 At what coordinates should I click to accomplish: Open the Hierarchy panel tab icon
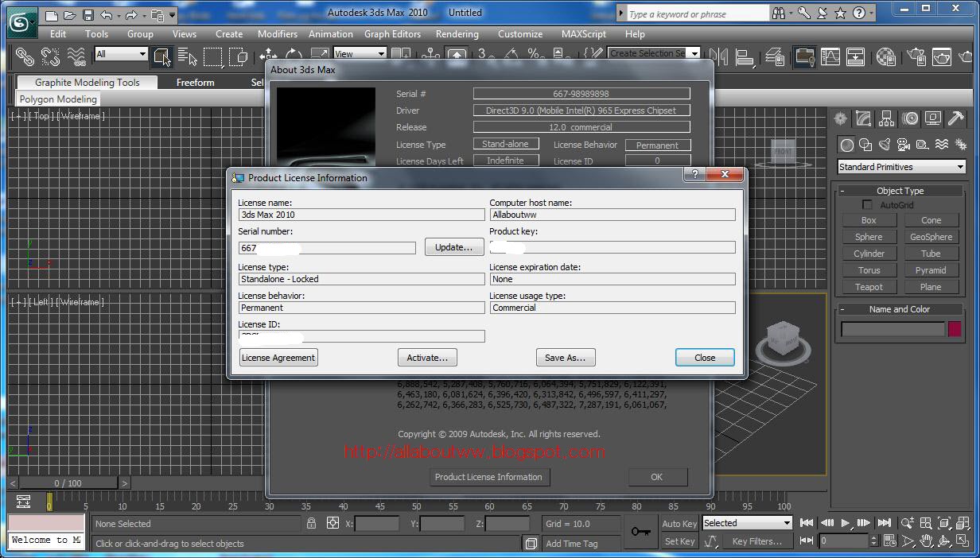pyautogui.click(x=887, y=118)
